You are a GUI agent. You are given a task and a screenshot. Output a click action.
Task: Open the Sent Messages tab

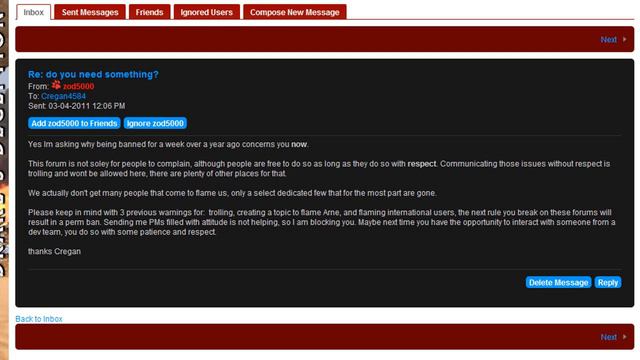click(x=90, y=12)
